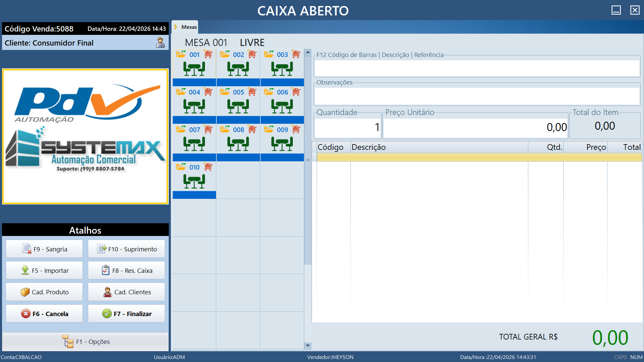This screenshot has height=362, width=644.
Task: Select the table 010 dining icon
Action: coord(194,181)
